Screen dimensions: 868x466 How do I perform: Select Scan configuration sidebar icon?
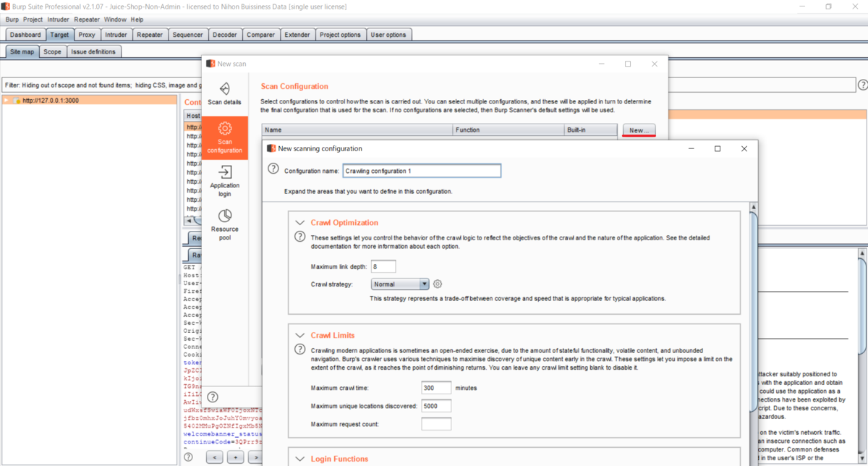click(x=225, y=128)
